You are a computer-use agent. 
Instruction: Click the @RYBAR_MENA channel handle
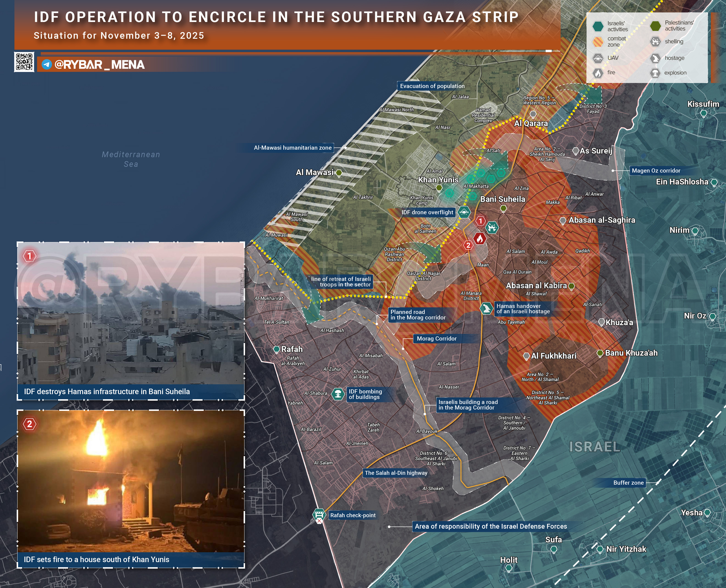[x=99, y=65]
